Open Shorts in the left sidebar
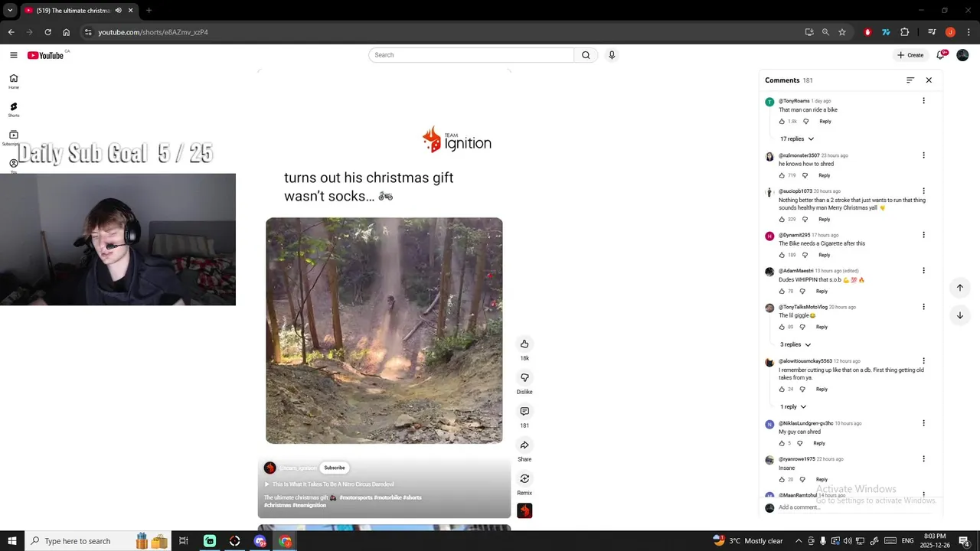The image size is (980, 551). pos(14,110)
